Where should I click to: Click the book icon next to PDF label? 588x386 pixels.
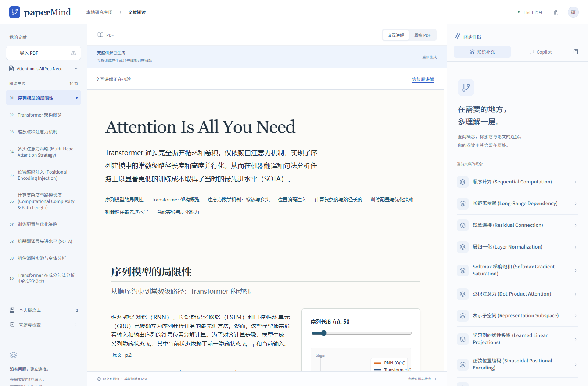[100, 35]
